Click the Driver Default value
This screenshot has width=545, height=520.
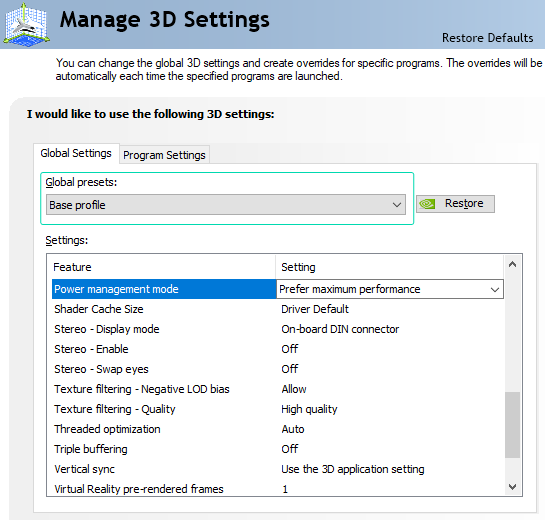(315, 309)
